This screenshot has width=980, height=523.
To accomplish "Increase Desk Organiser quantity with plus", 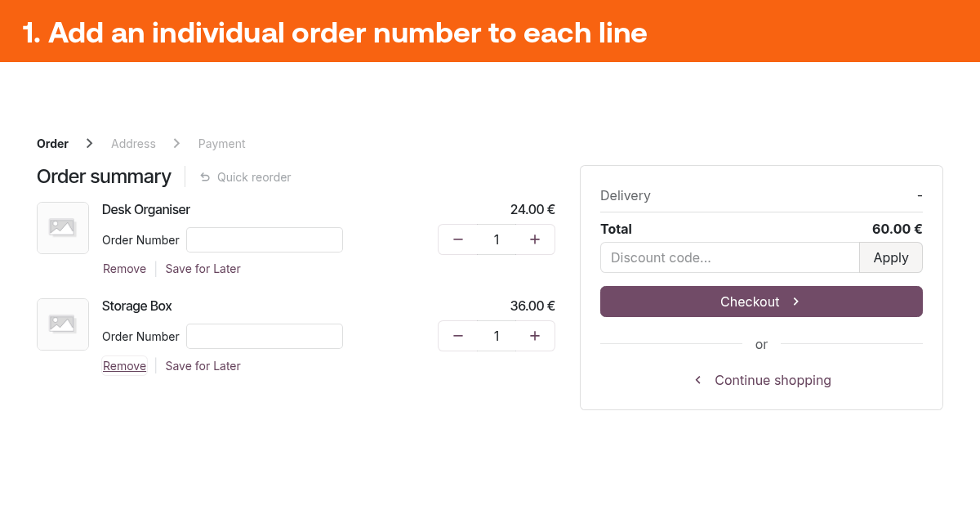I will [535, 239].
